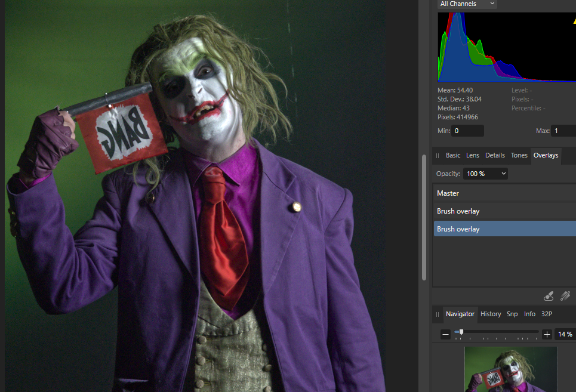The height and width of the screenshot is (392, 576).
Task: Switch to the Lens tab
Action: [472, 155]
